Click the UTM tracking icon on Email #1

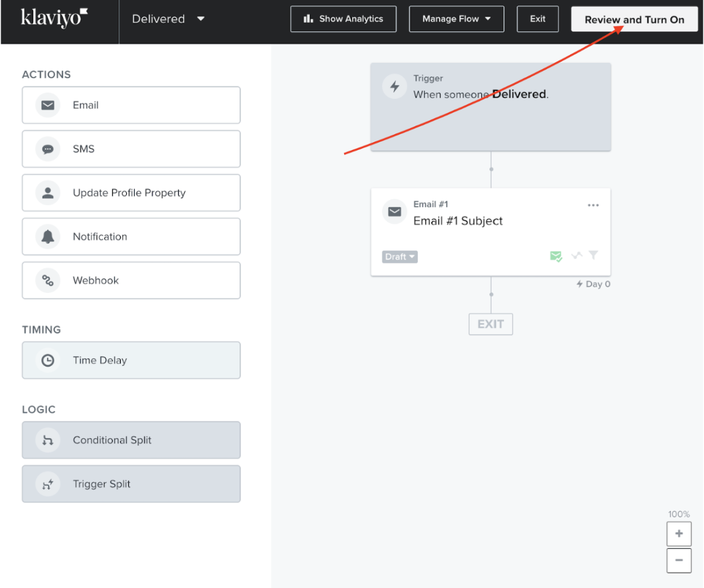click(x=576, y=256)
